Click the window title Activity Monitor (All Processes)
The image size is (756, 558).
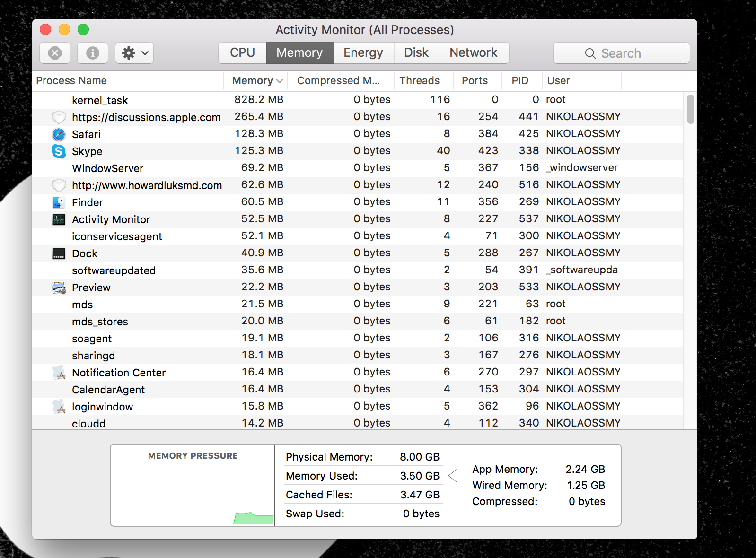point(365,30)
